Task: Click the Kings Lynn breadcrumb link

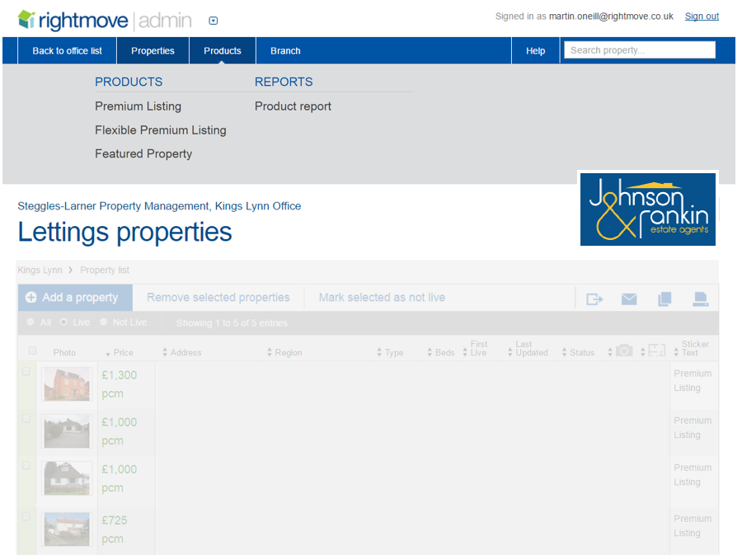Action: [40, 270]
